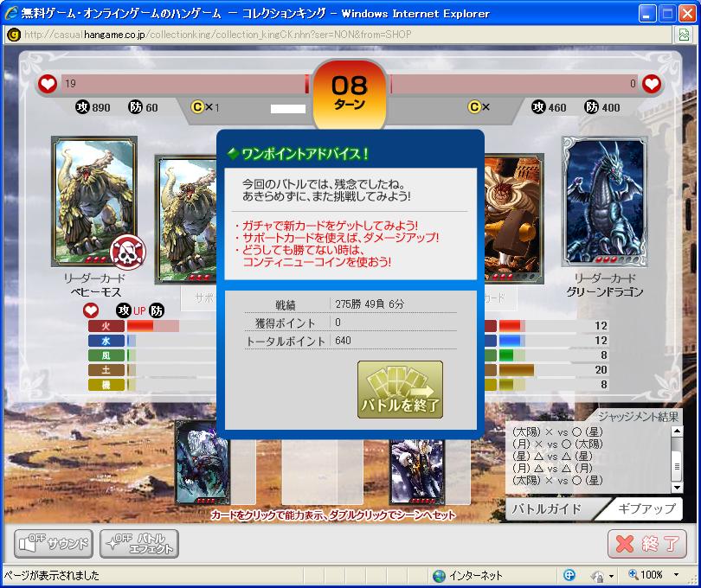Image resolution: width=701 pixels, height=588 pixels.
Task: Click the opponent's water gauge bar
Action: (x=512, y=341)
